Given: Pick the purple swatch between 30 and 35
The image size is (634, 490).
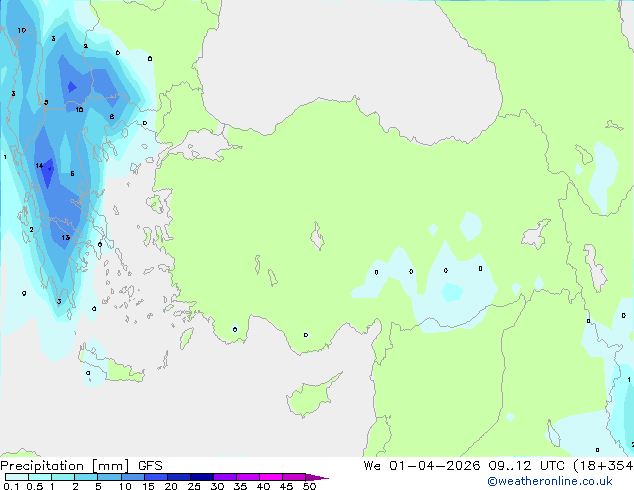Looking at the screenshot, I should tap(225, 477).
